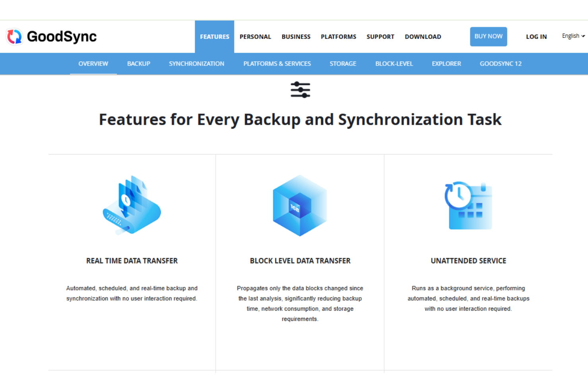Go to the Download page

[x=423, y=37]
